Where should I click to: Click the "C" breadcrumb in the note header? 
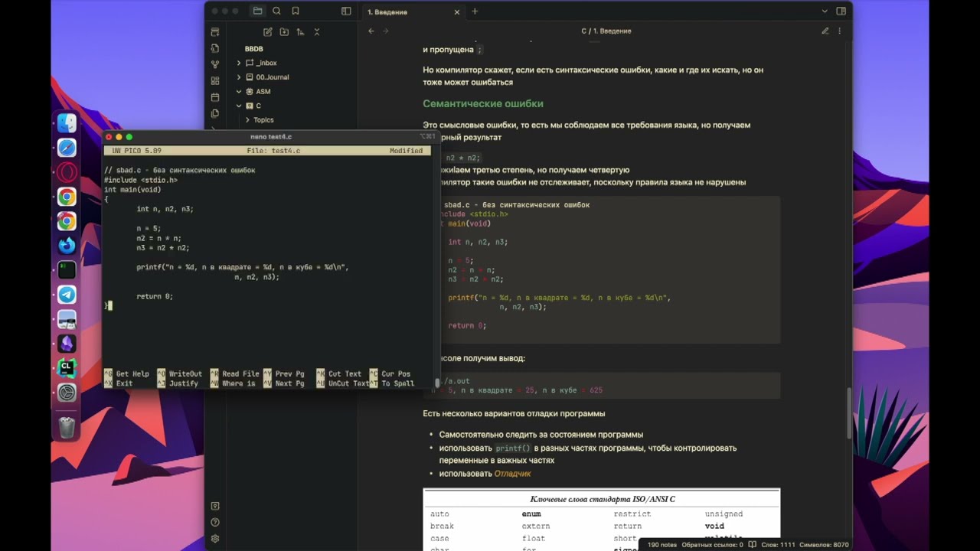pyautogui.click(x=583, y=31)
